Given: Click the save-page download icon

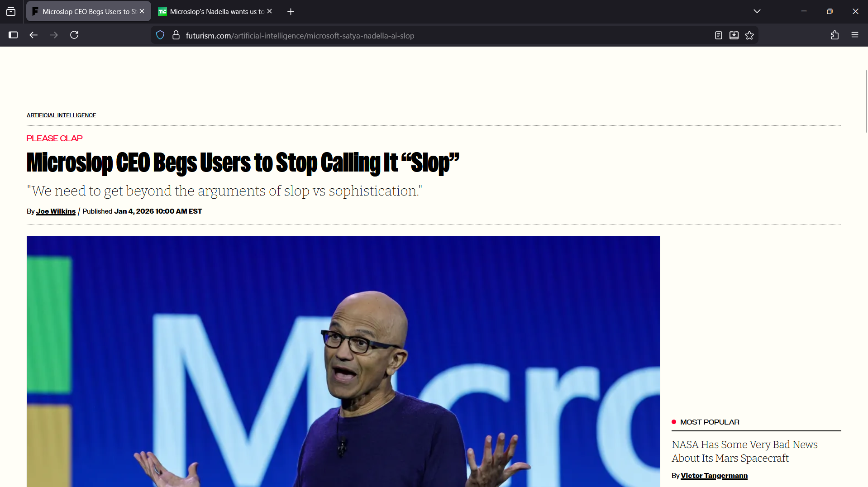Looking at the screenshot, I should pyautogui.click(x=734, y=35).
